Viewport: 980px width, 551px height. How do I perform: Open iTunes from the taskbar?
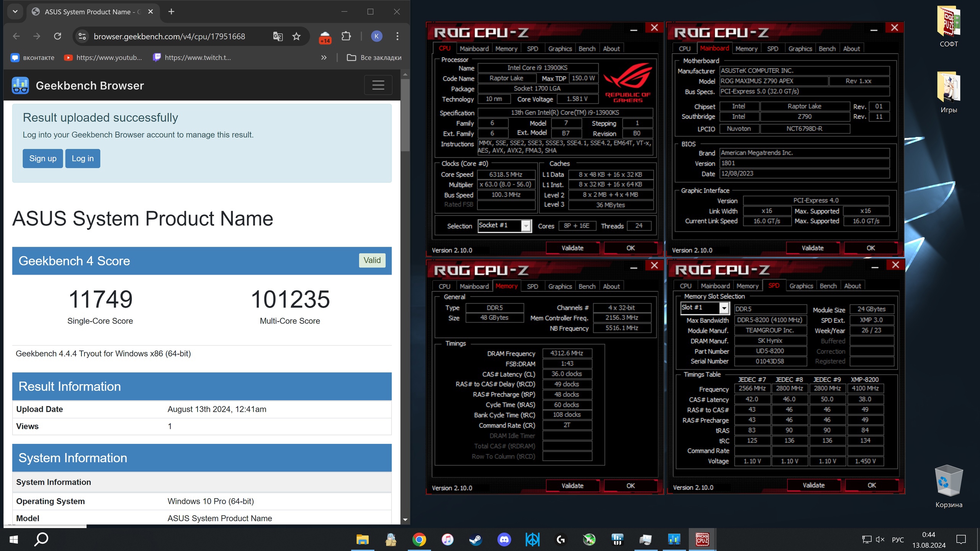pyautogui.click(x=448, y=540)
